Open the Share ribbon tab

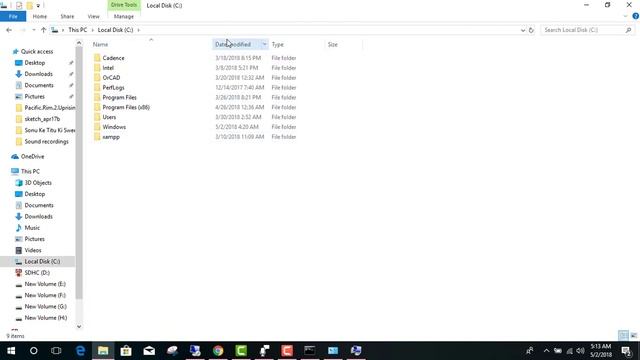[x=67, y=16]
